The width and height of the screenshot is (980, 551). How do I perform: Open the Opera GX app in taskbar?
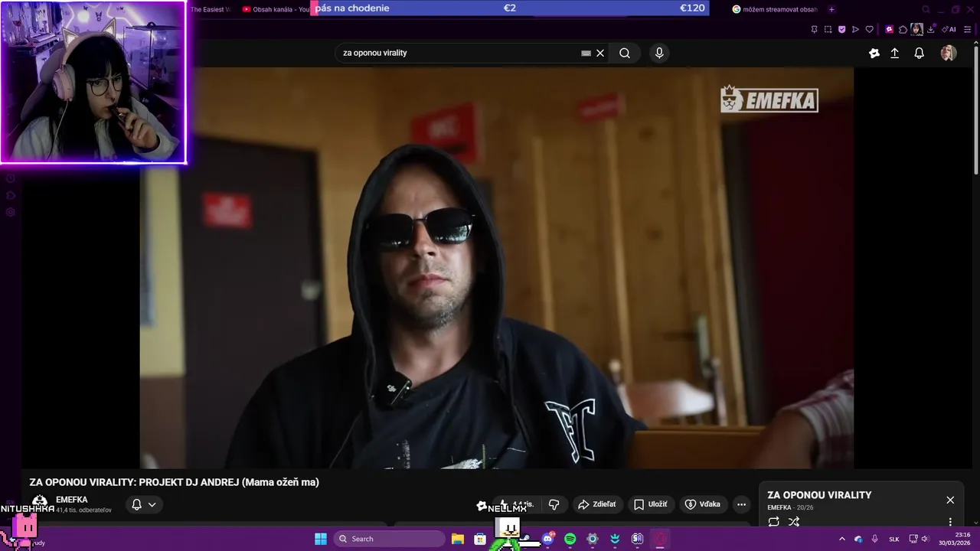pos(660,539)
